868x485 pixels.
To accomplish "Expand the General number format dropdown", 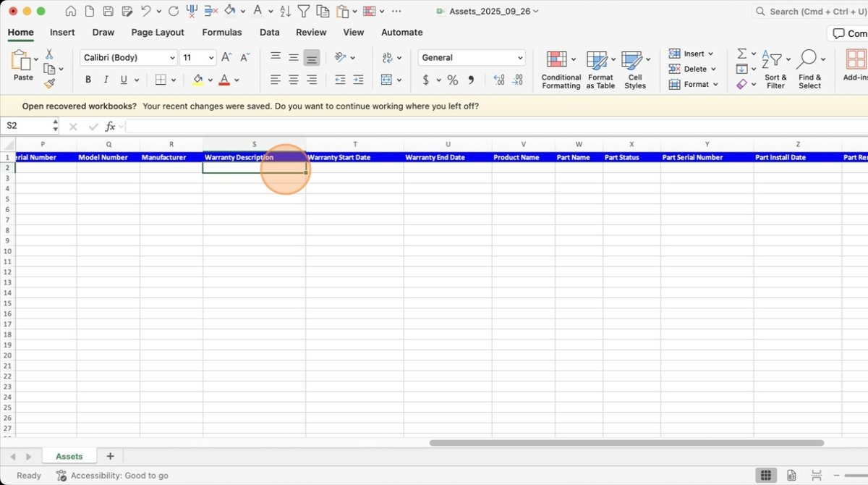I will point(472,58).
